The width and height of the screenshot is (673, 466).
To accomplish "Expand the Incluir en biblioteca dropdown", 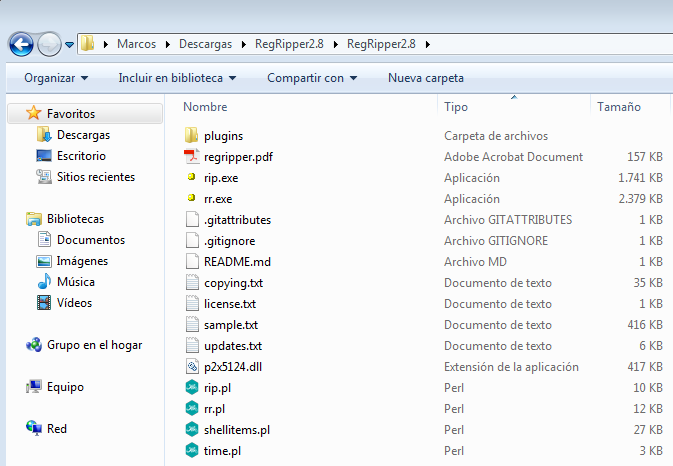I will 176,78.
